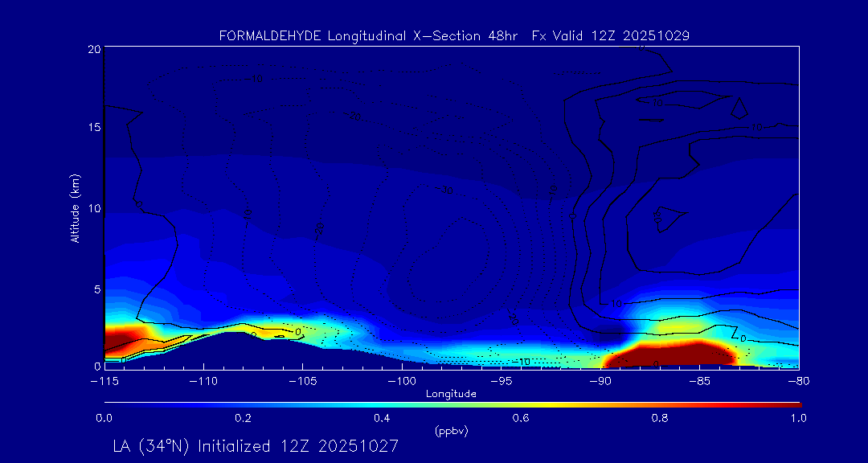Click the dark blue start of colorbar
Screen dimensions: 868x463
coord(110,404)
